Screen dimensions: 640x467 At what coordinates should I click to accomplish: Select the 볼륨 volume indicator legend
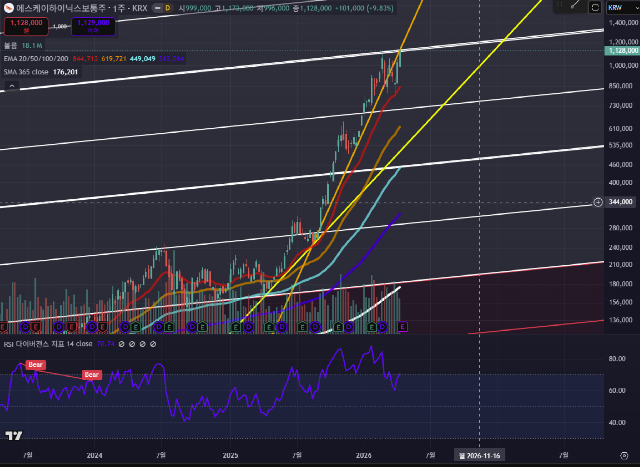point(11,45)
